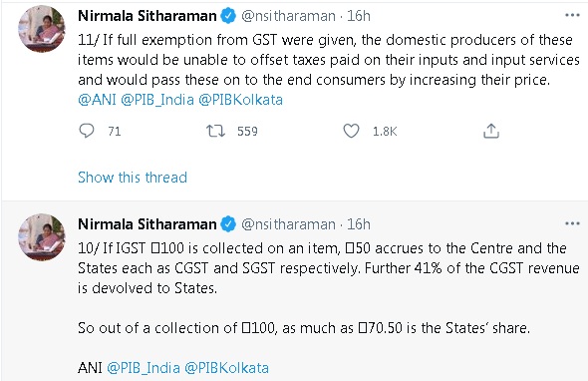Click profile picture of the first tweet
588x381 pixels.
point(42,29)
